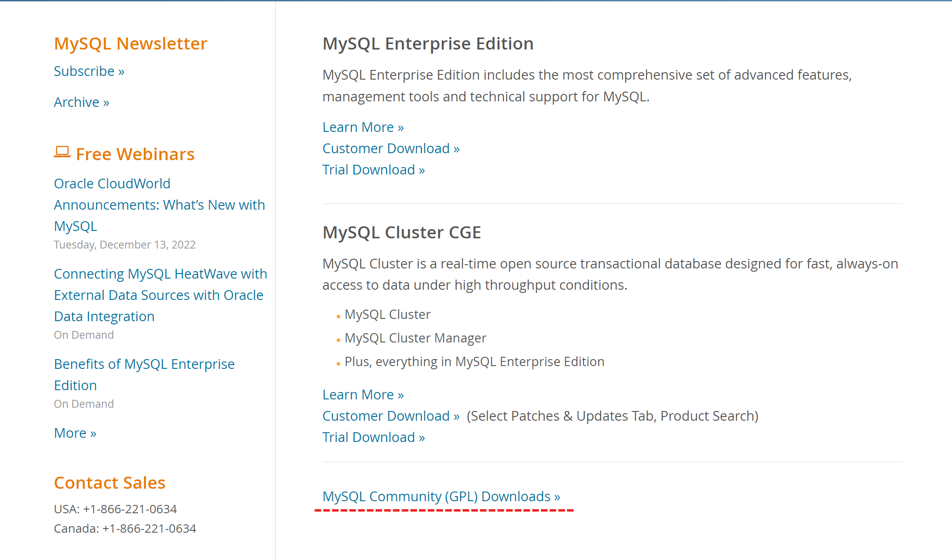
Task: Click Learn More under MySQL Enterprise Edition
Action: [x=363, y=127]
